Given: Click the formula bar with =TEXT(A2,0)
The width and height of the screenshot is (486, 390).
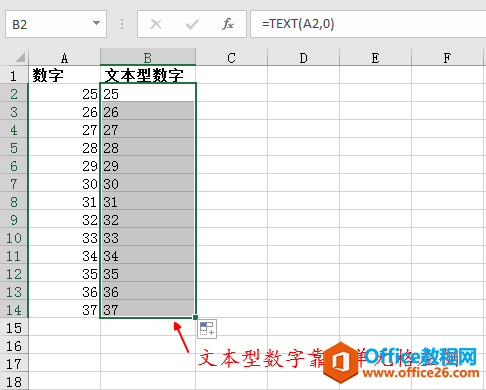Looking at the screenshot, I should pos(368,24).
